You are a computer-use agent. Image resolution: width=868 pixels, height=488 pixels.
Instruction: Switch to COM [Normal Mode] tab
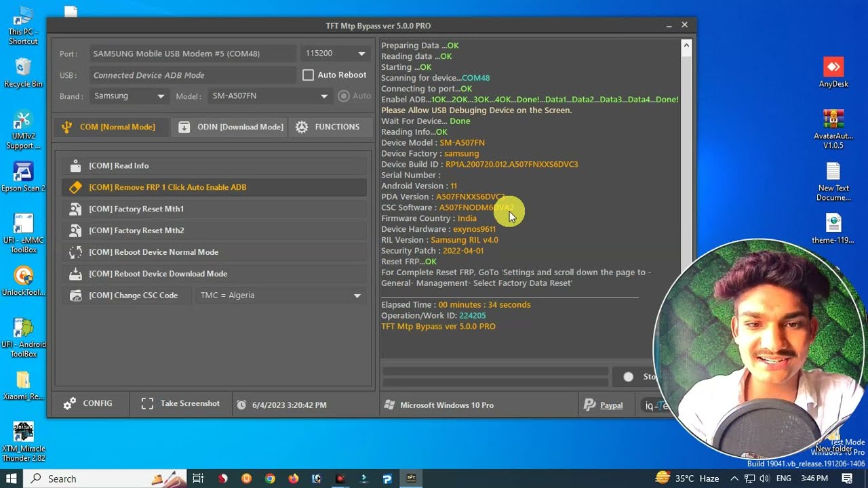click(111, 127)
